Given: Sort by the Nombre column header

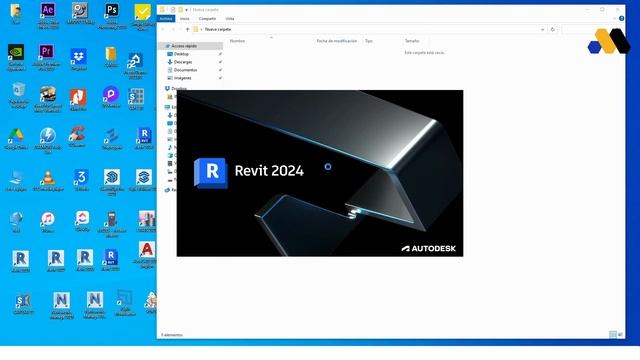Looking at the screenshot, I should pyautogui.click(x=238, y=41).
